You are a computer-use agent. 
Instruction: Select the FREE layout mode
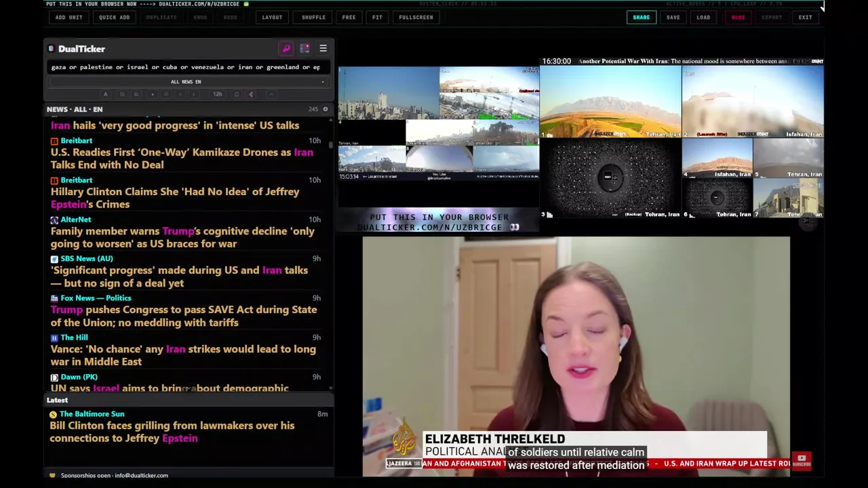coord(349,17)
